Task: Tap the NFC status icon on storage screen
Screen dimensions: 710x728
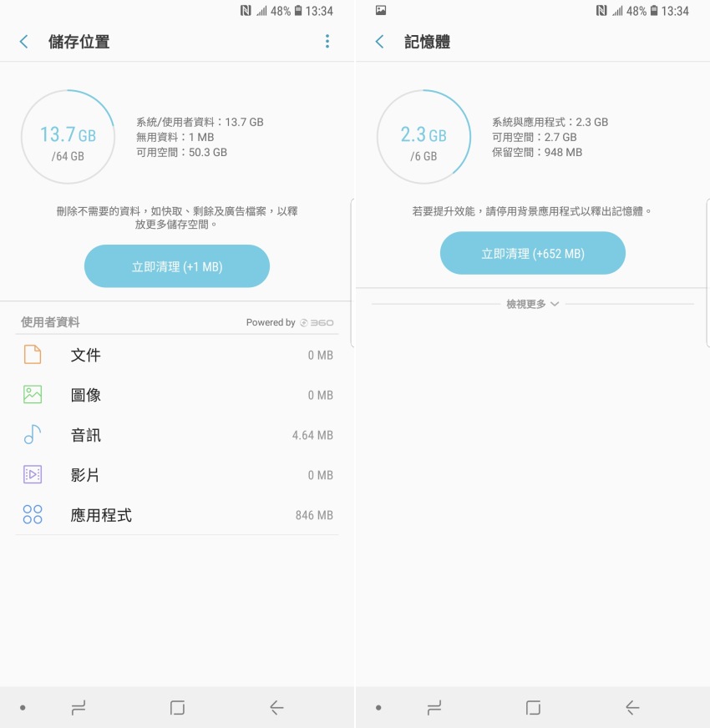Action: point(246,11)
